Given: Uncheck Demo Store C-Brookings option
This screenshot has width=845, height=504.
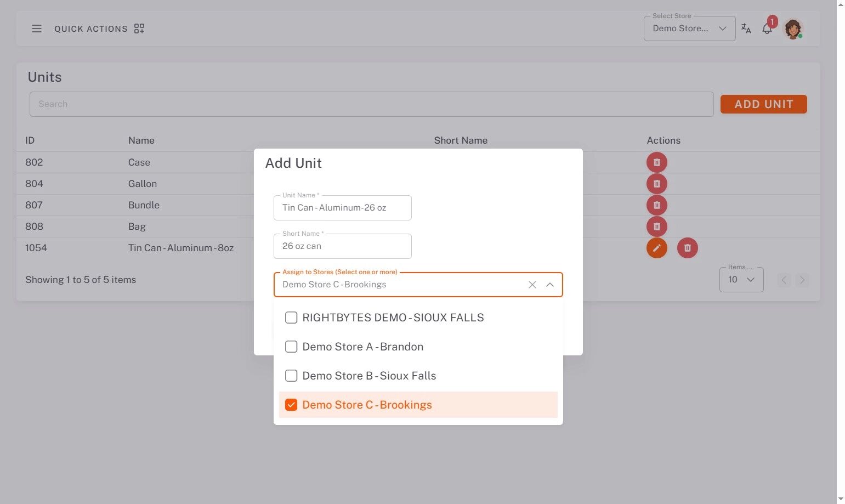Looking at the screenshot, I should coord(291,405).
